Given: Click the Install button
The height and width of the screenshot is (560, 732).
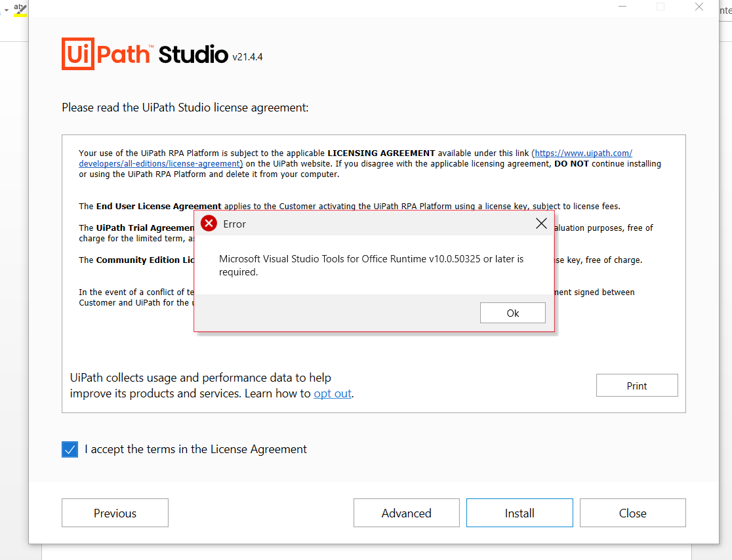Looking at the screenshot, I should pyautogui.click(x=519, y=513).
